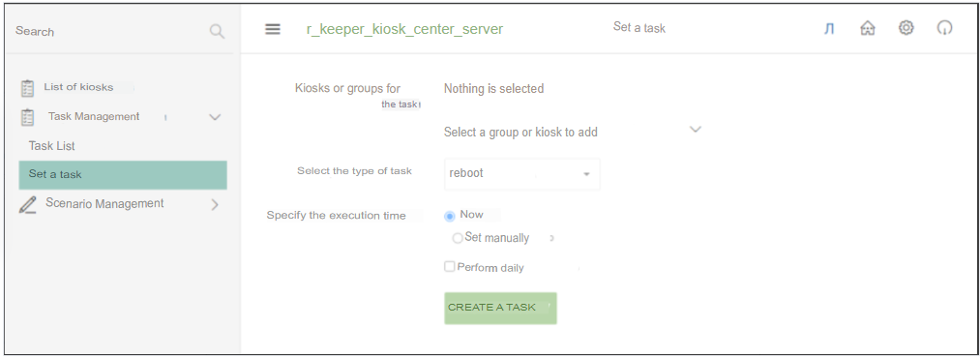Image resolution: width=980 pixels, height=357 pixels.
Task: Open the task type reboot dropdown
Action: [x=521, y=174]
